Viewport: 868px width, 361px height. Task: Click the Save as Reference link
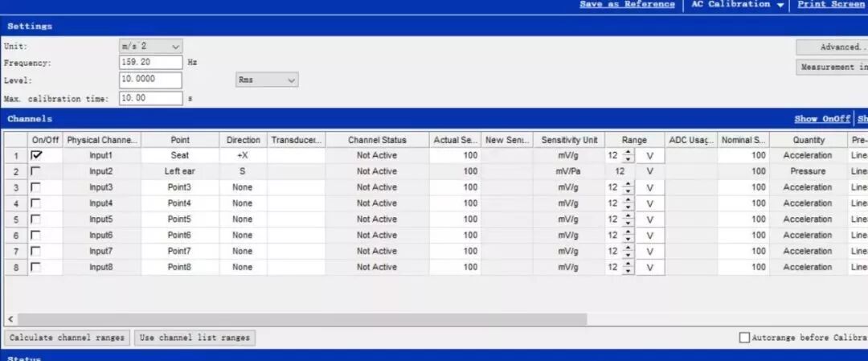627,5
